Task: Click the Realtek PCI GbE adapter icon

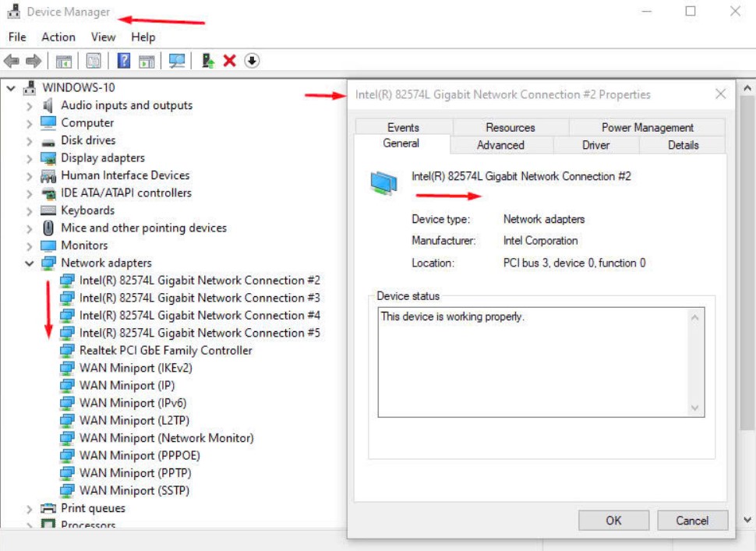Action: (x=67, y=351)
